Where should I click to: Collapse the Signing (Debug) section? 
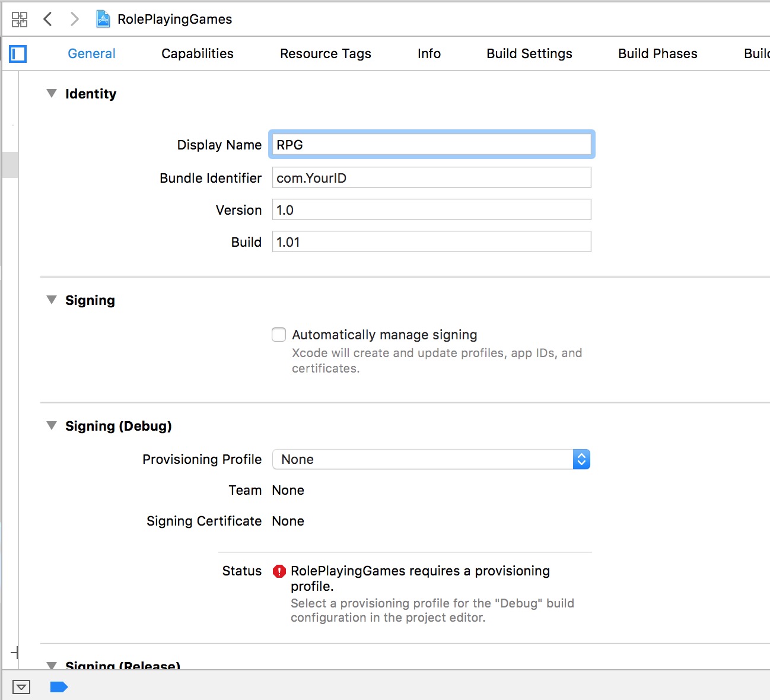click(52, 426)
